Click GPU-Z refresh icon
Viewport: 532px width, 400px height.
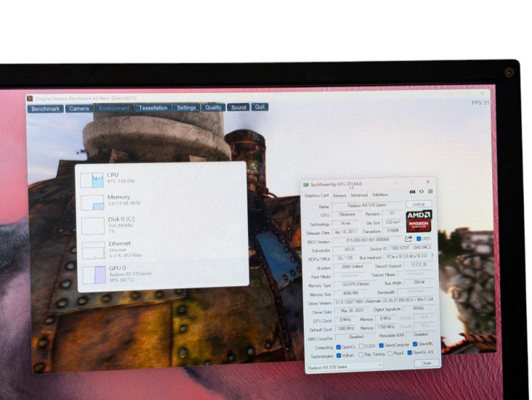click(x=422, y=192)
